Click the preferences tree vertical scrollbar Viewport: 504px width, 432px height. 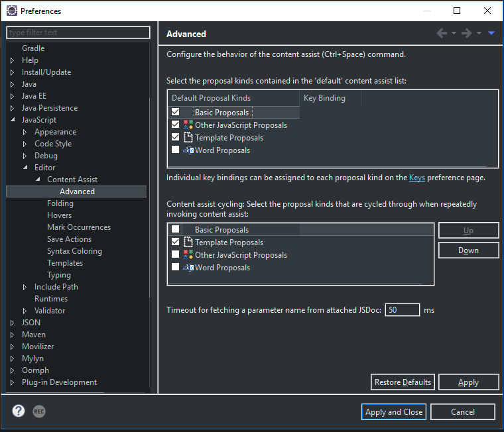pyautogui.click(x=149, y=197)
